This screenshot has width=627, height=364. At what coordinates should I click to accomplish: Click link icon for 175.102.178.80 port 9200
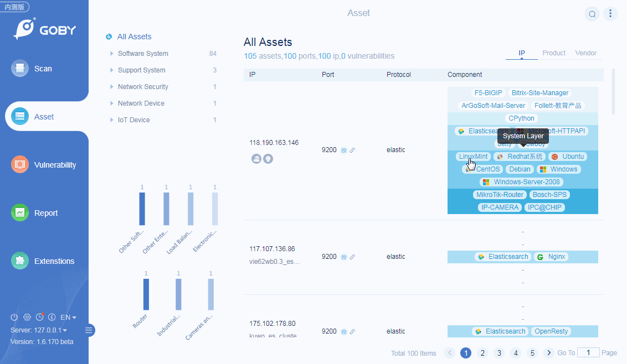352,331
